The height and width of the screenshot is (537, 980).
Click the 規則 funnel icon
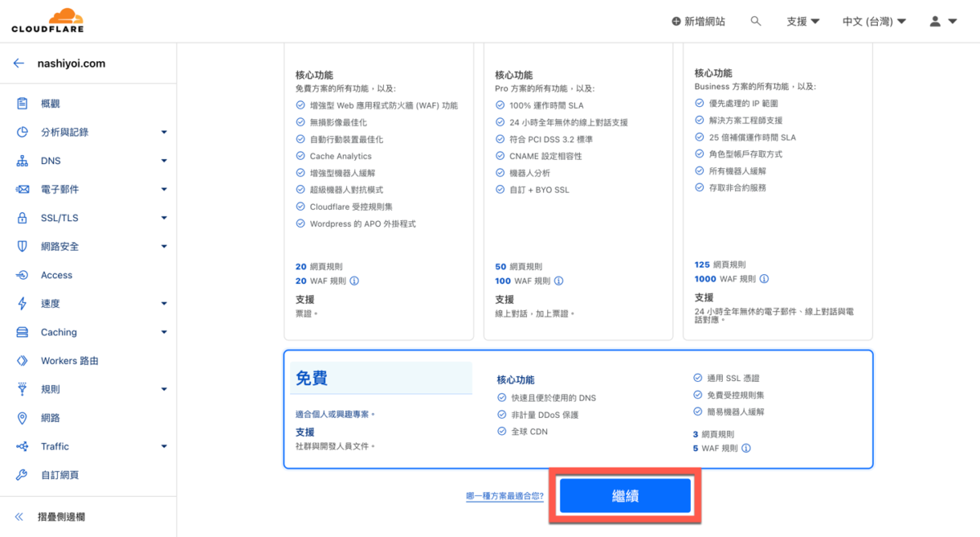pyautogui.click(x=23, y=389)
